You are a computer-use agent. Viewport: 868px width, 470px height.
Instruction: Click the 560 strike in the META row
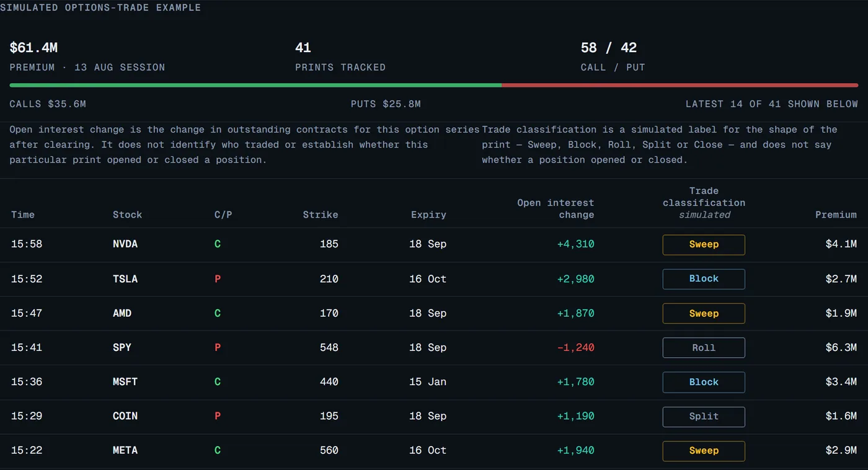329,451
